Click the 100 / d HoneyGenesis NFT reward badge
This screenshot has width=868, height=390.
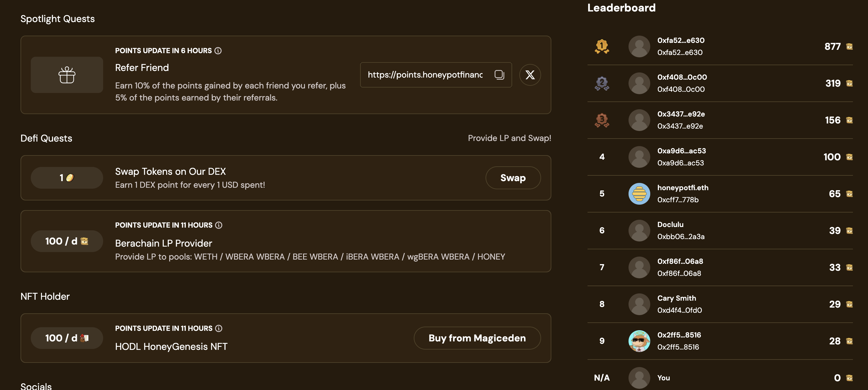(67, 338)
